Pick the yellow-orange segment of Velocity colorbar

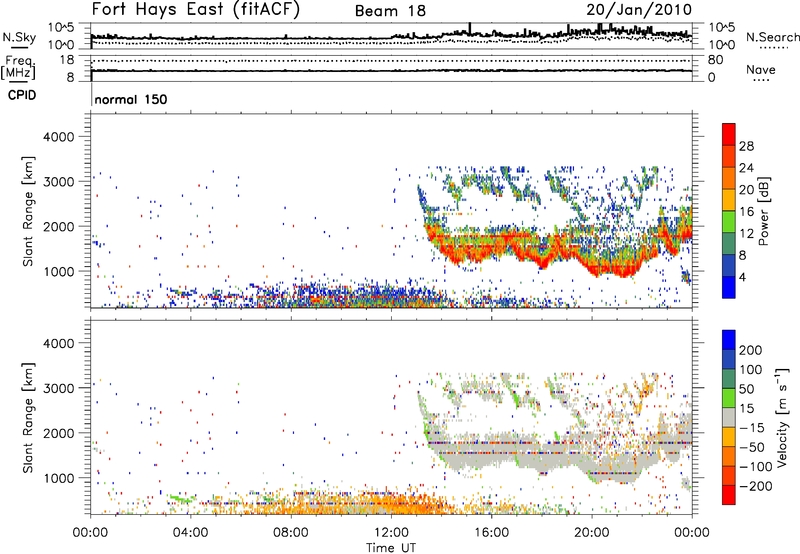point(729,437)
